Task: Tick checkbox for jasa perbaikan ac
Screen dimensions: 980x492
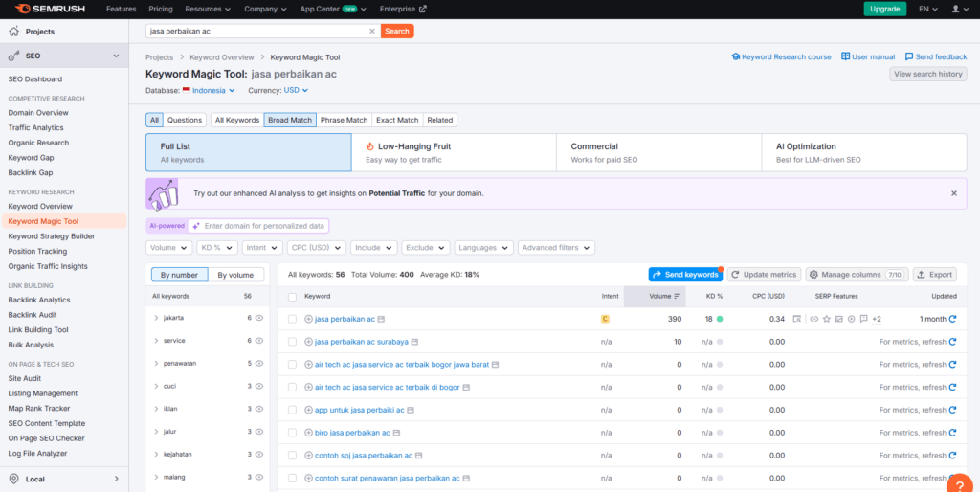Action: click(x=293, y=319)
